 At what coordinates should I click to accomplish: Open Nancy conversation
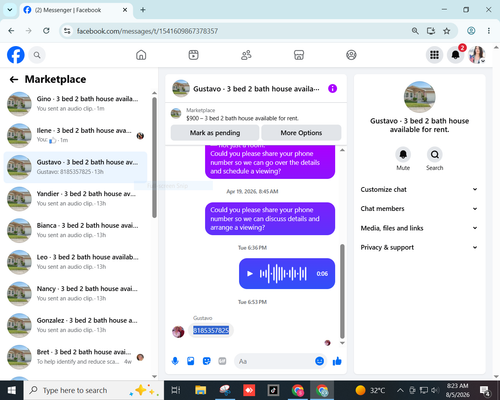click(75, 294)
